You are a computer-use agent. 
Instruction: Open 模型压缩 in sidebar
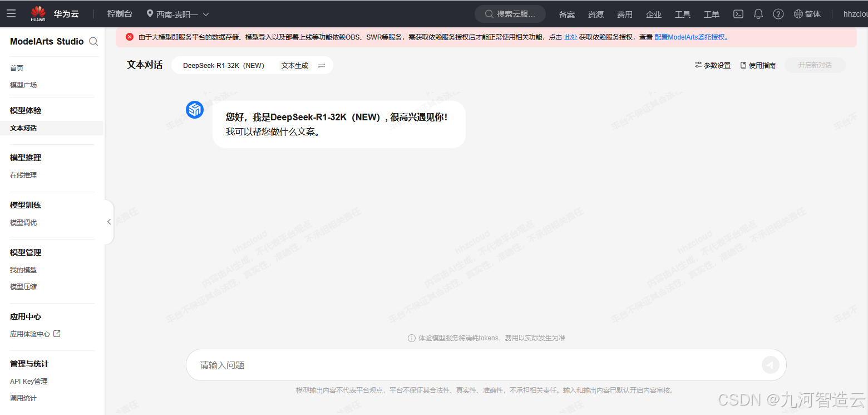pyautogui.click(x=23, y=286)
